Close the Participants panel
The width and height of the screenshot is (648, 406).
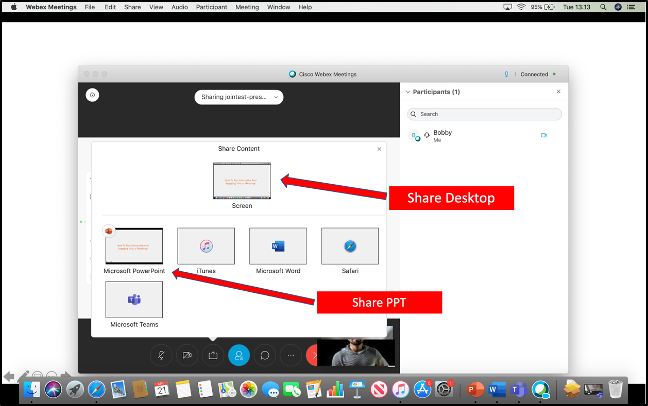click(558, 91)
